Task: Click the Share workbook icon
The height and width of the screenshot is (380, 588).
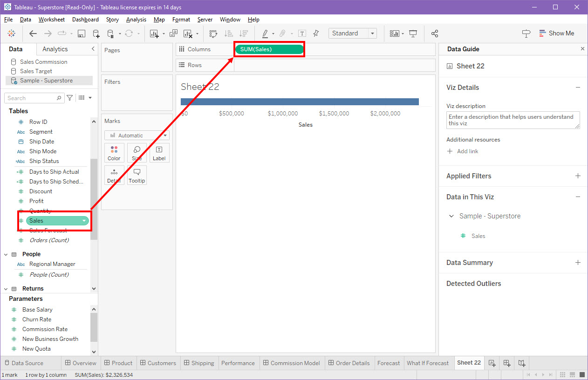Action: [435, 34]
